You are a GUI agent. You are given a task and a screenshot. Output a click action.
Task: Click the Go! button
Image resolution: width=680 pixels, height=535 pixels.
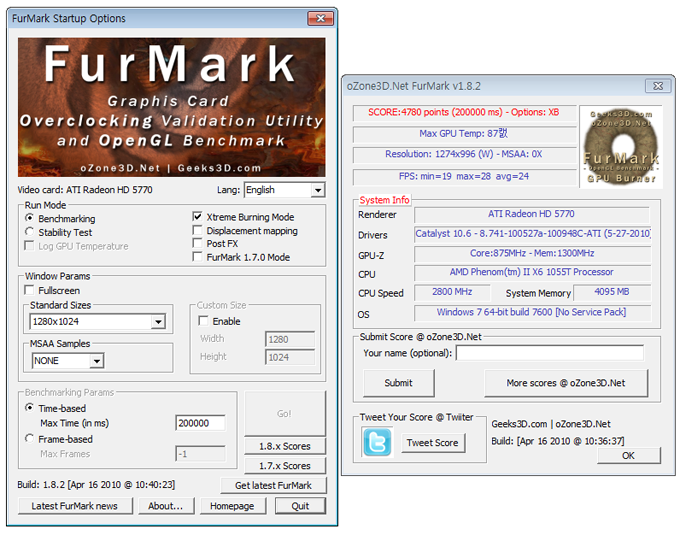(x=285, y=414)
